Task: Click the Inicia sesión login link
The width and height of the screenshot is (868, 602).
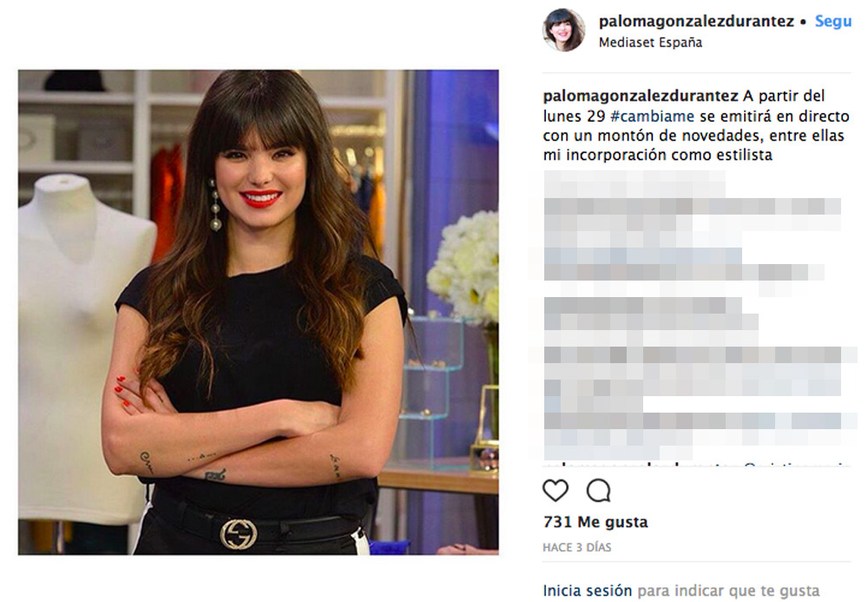Action: point(588,591)
